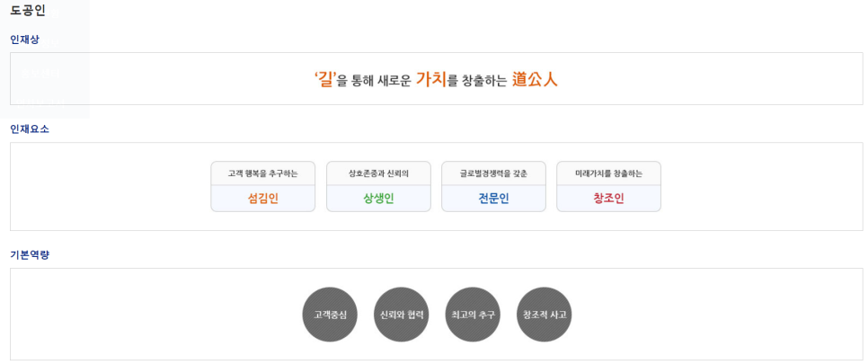Click the 최고의 추구 circle badge
The image size is (868, 364).
point(473,315)
